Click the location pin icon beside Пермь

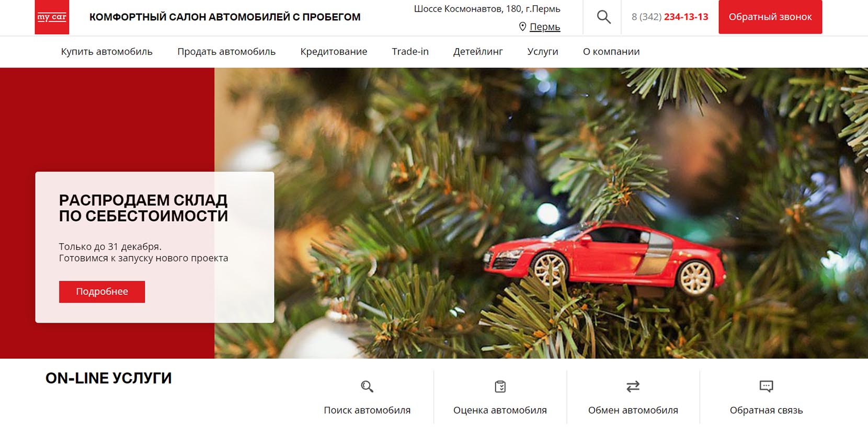pyautogui.click(x=522, y=27)
